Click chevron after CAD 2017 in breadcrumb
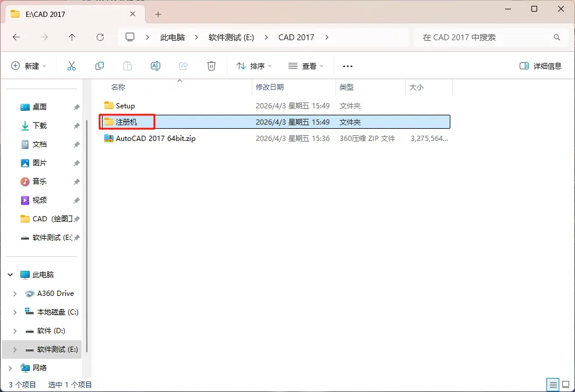This screenshot has height=392, width=575. [x=327, y=37]
